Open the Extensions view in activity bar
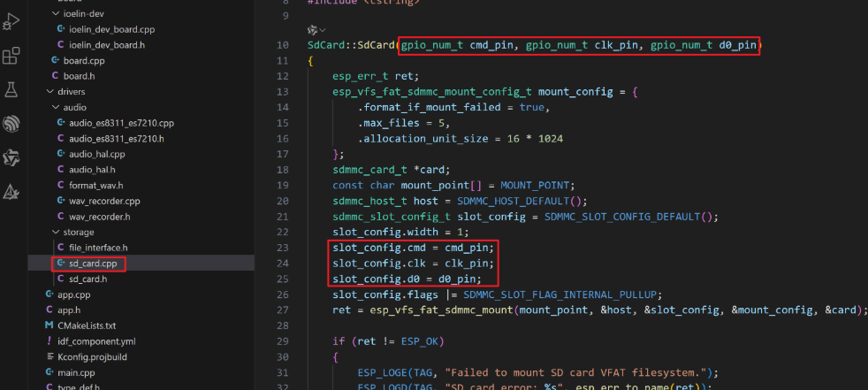 tap(11, 56)
